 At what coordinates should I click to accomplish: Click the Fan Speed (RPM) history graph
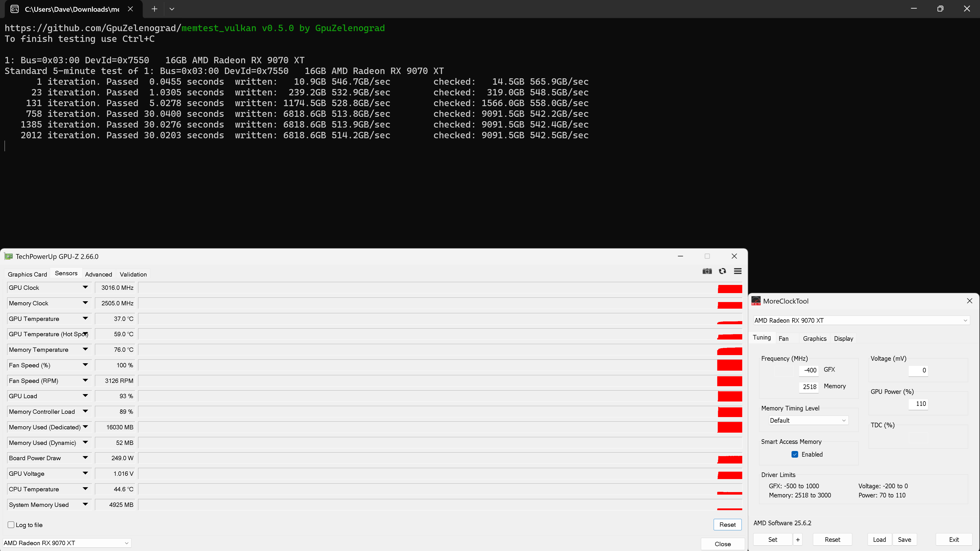(440, 381)
